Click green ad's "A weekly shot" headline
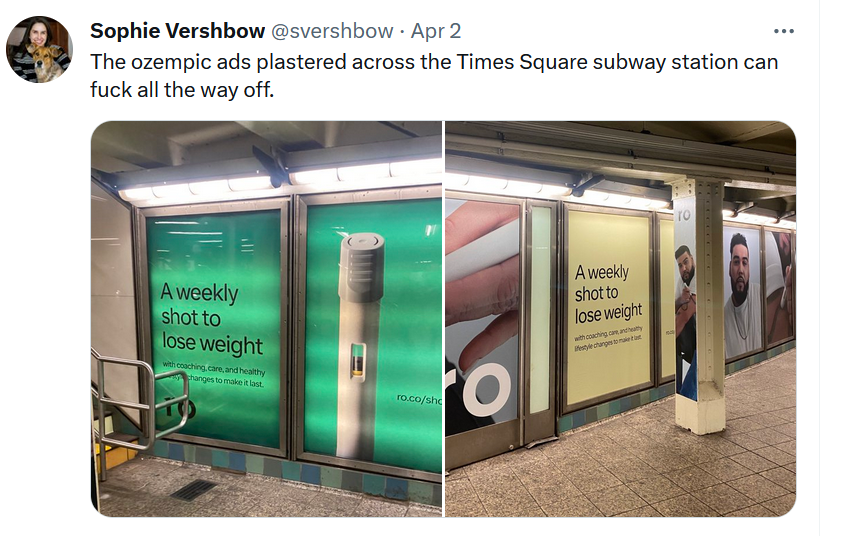The height and width of the screenshot is (536, 848). tap(211, 319)
